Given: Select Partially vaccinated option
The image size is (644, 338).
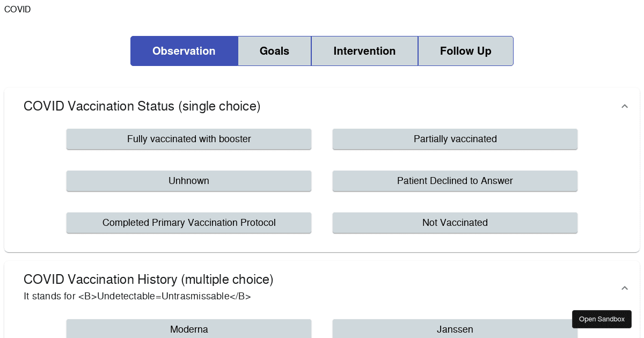Looking at the screenshot, I should coord(455,139).
